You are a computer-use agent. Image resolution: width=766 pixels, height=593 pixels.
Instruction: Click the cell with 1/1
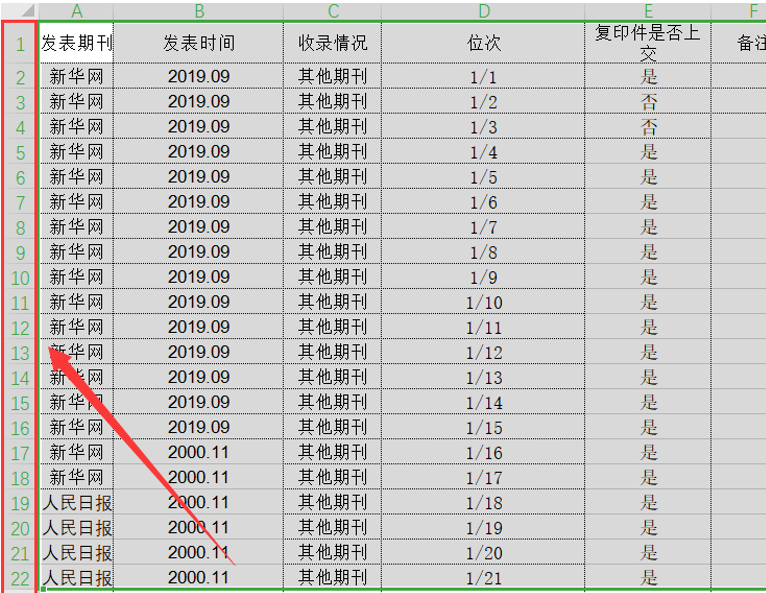tap(483, 77)
